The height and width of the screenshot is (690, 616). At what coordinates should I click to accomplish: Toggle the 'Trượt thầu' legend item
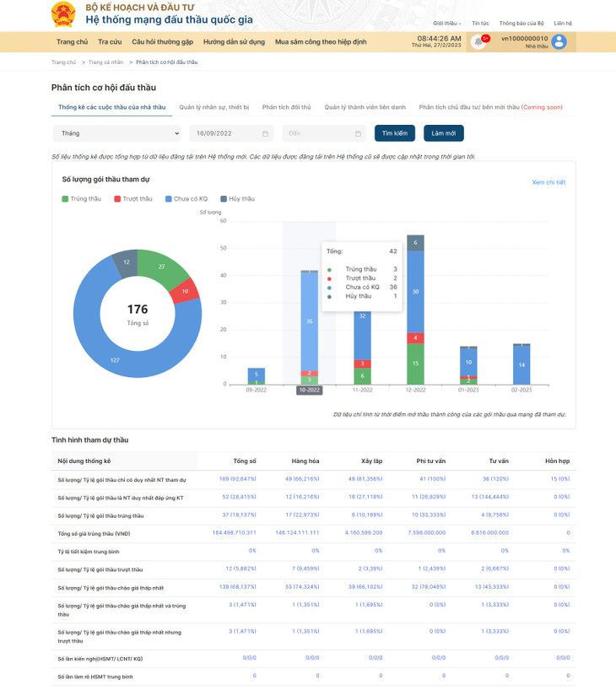click(x=133, y=199)
